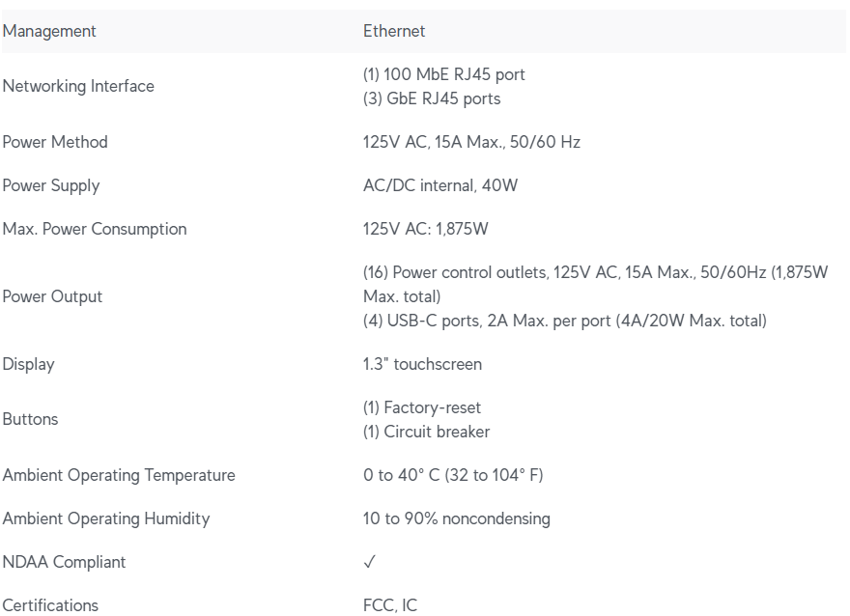Click the Management row label
850x616 pixels.
pos(49,31)
